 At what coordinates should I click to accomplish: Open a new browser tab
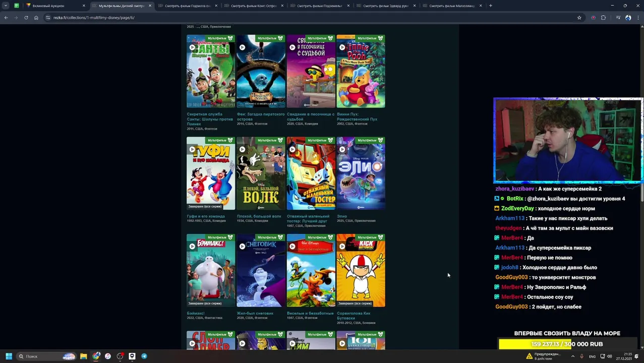pos(490,6)
